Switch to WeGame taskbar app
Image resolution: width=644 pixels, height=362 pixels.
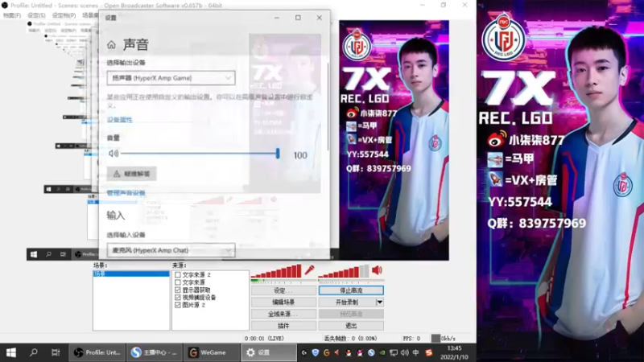pyautogui.click(x=211, y=352)
